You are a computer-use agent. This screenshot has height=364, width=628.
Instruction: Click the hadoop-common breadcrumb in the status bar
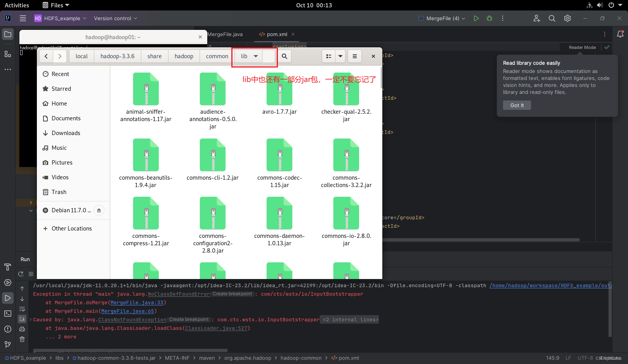click(x=301, y=358)
